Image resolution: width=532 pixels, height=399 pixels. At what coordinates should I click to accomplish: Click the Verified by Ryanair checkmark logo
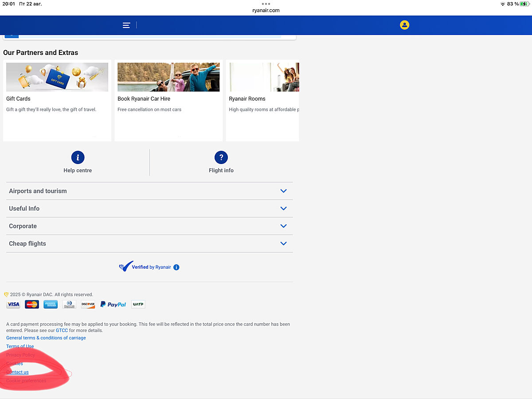126,266
